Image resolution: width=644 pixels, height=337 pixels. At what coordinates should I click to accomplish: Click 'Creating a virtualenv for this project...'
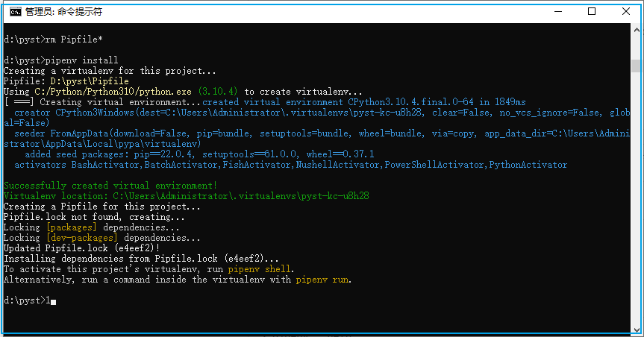110,71
